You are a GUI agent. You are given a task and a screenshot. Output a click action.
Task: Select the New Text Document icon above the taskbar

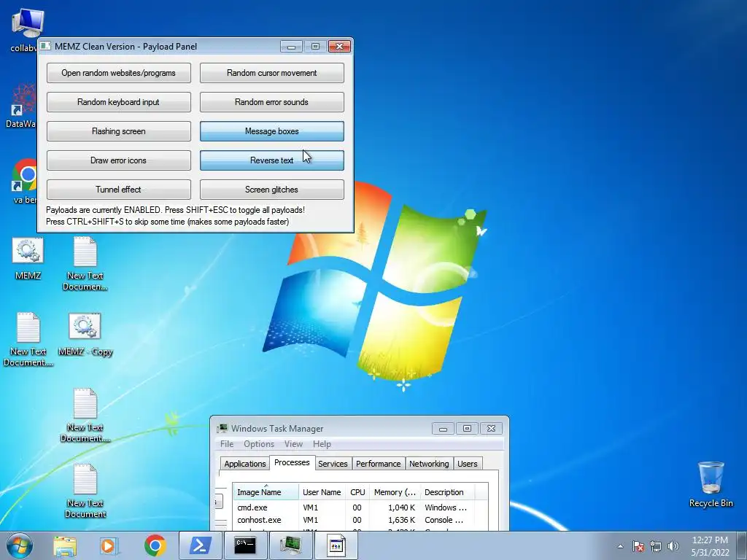click(x=85, y=491)
